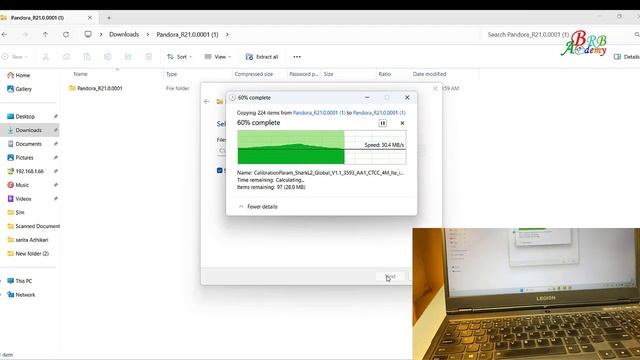Toggle the checkbox in the extract wizard
The height and width of the screenshot is (360, 640).
(220, 170)
